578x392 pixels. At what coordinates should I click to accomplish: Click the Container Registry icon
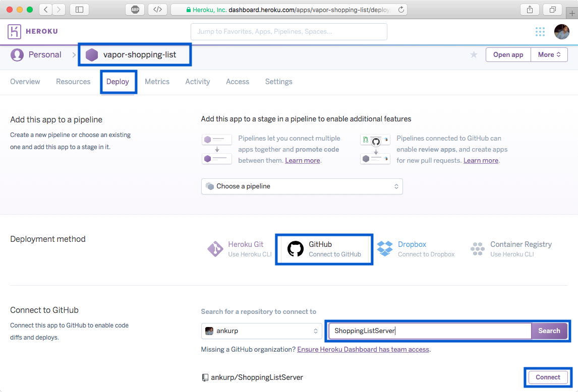(x=477, y=249)
